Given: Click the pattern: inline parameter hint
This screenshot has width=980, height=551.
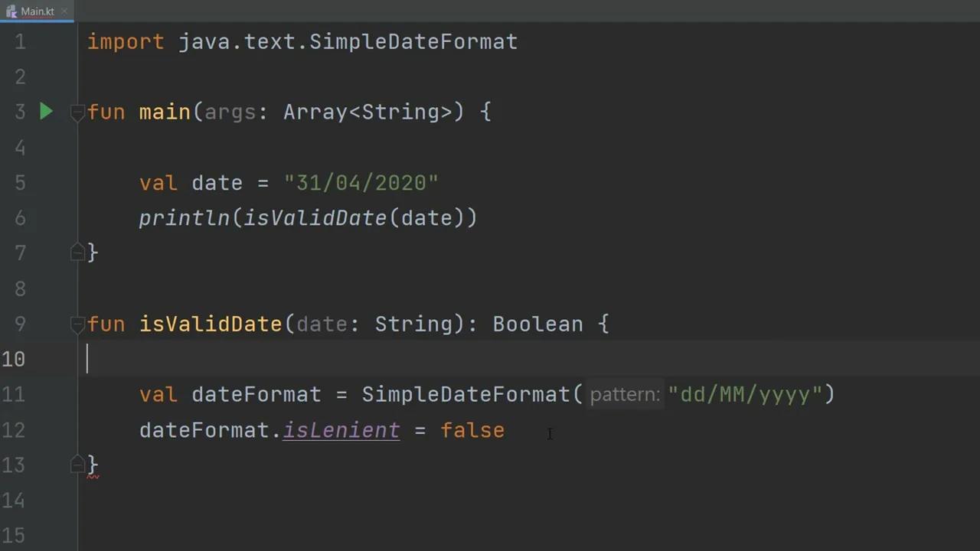Looking at the screenshot, I should tap(624, 394).
